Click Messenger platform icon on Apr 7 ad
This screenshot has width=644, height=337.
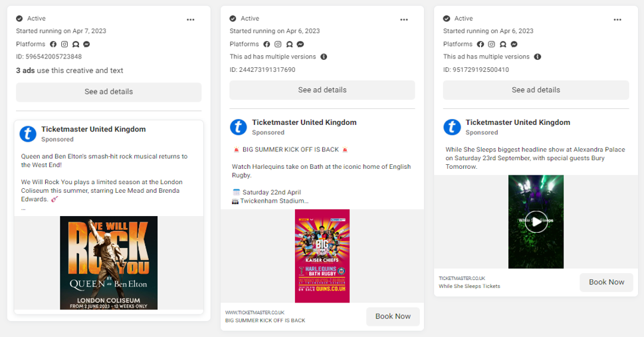pos(86,44)
